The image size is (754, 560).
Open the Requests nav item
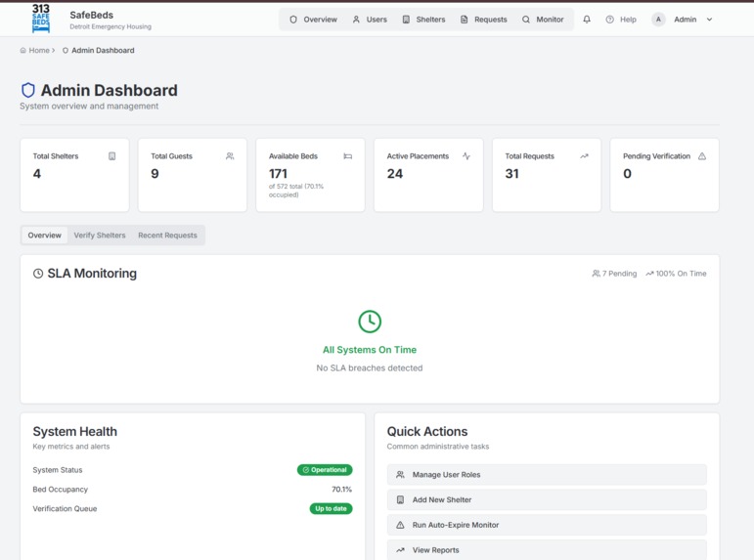tap(484, 20)
